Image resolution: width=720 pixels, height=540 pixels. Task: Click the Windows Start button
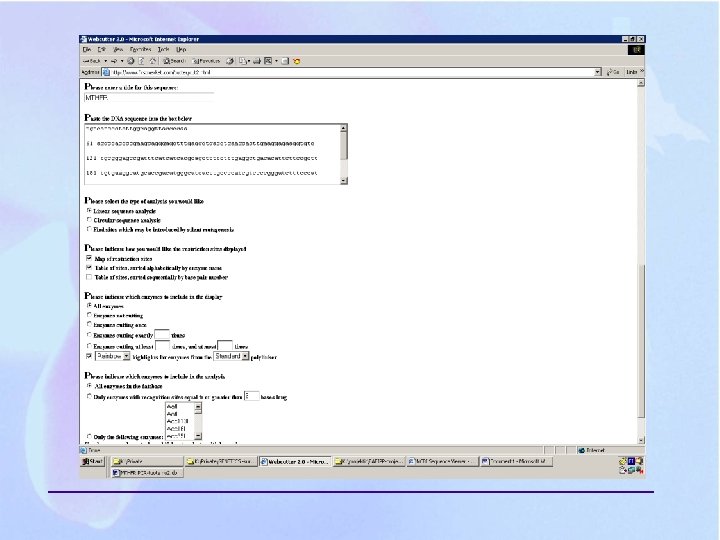93,461
